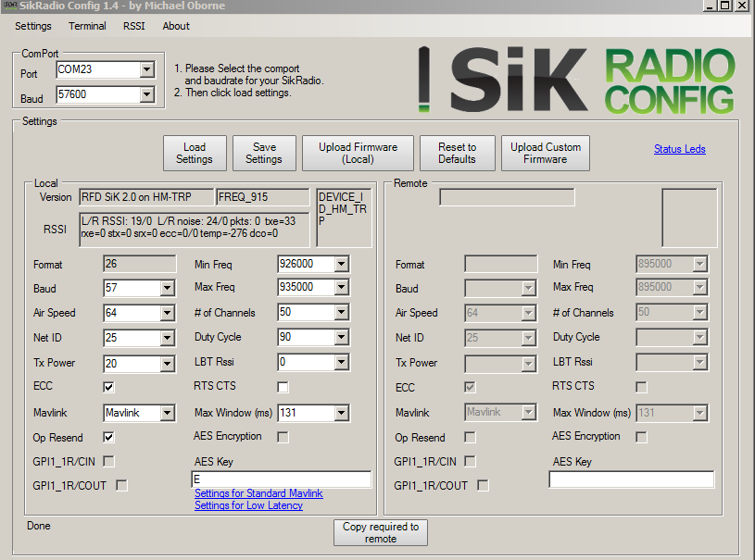Expand the Local Min Freq dropdown
The image size is (755, 560).
pyautogui.click(x=342, y=264)
